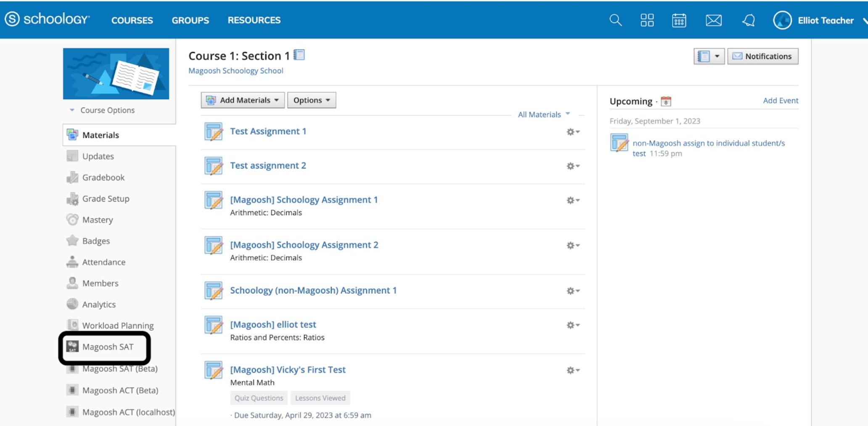Select the course banner thumbnail image

[x=116, y=73]
